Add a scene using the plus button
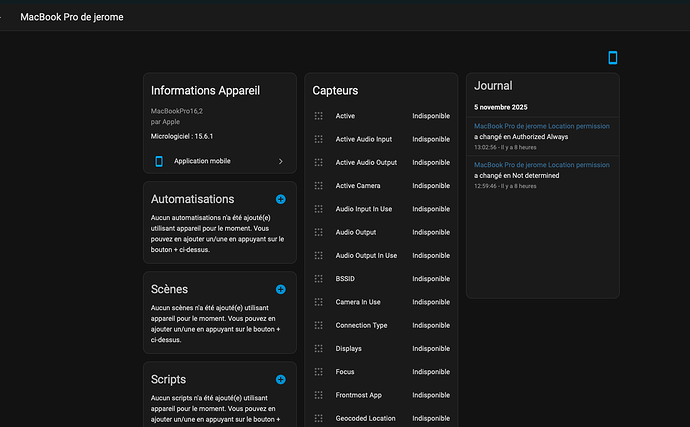Screen dimensions: 690x427 click(x=280, y=289)
